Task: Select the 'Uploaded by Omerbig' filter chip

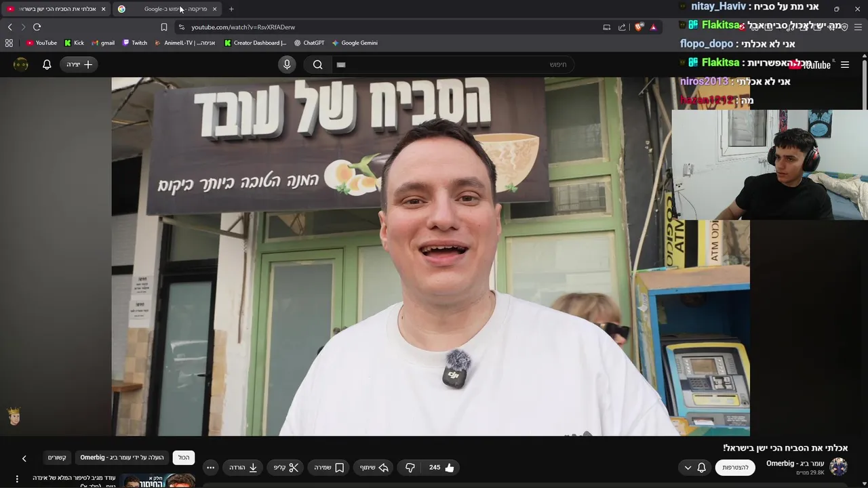Action: (122, 457)
